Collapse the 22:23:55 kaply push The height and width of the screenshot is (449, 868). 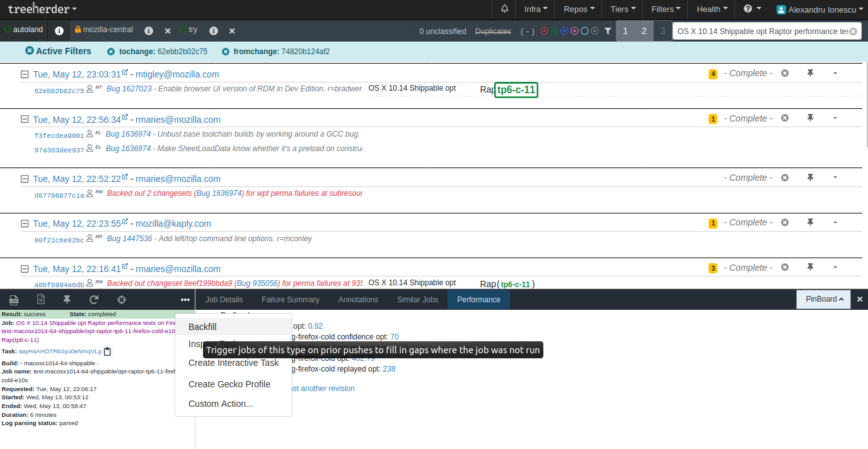click(25, 224)
